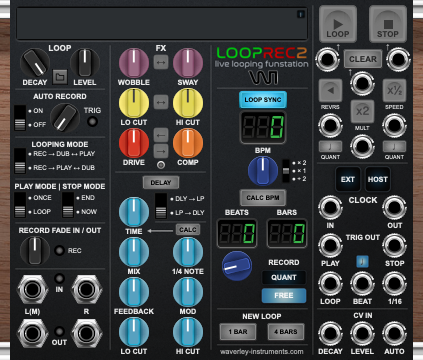Select EXT clock source
This screenshot has height=360, width=423.
pyautogui.click(x=348, y=179)
